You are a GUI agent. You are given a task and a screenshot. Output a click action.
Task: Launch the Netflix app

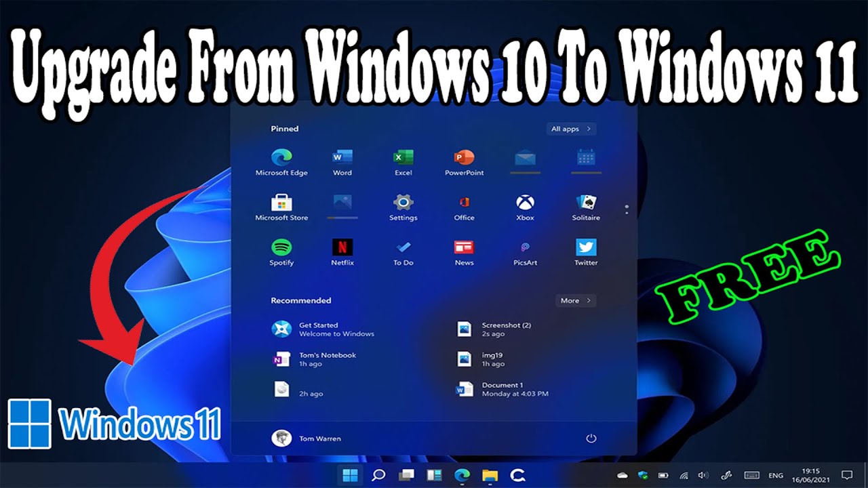342,252
